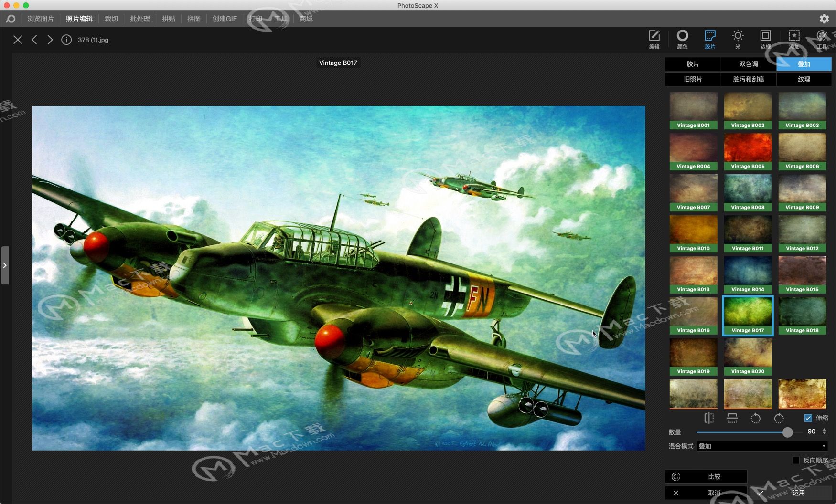The width and height of the screenshot is (836, 504).
Task: Open the 编辑 edit tool icon
Action: click(654, 39)
